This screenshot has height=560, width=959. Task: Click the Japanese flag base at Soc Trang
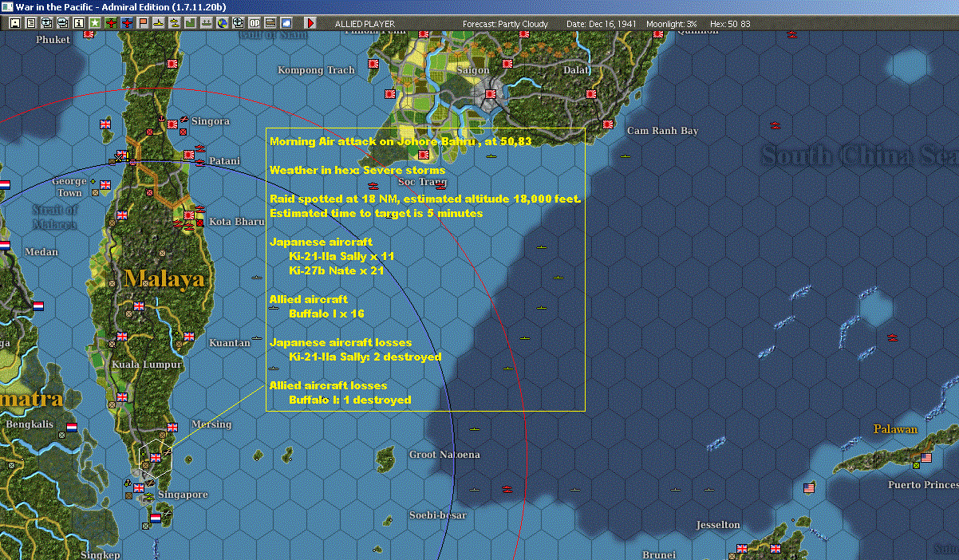424,155
